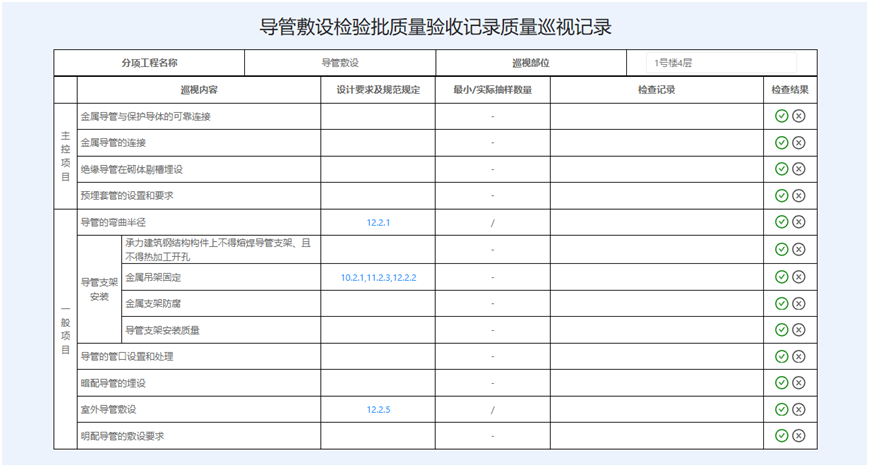This screenshot has height=467, width=869.
Task: Click the 检查记录 cell for 室外导管敷设
Action: (656, 410)
